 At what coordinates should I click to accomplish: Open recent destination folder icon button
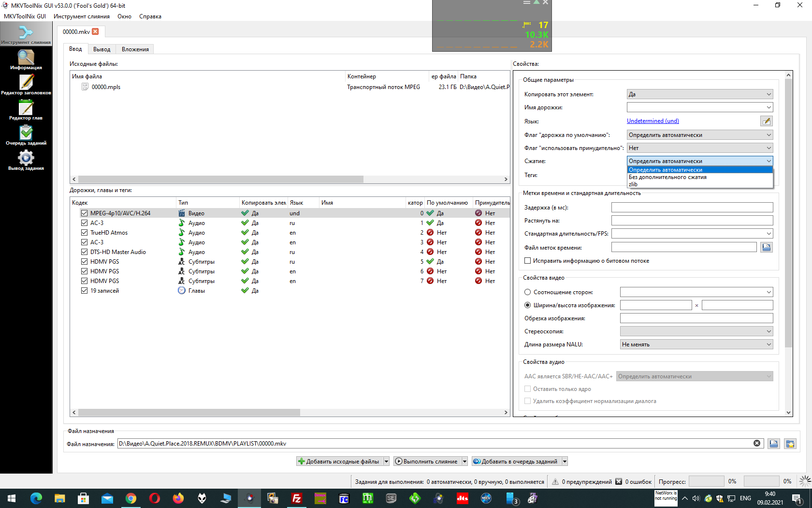coord(790,444)
